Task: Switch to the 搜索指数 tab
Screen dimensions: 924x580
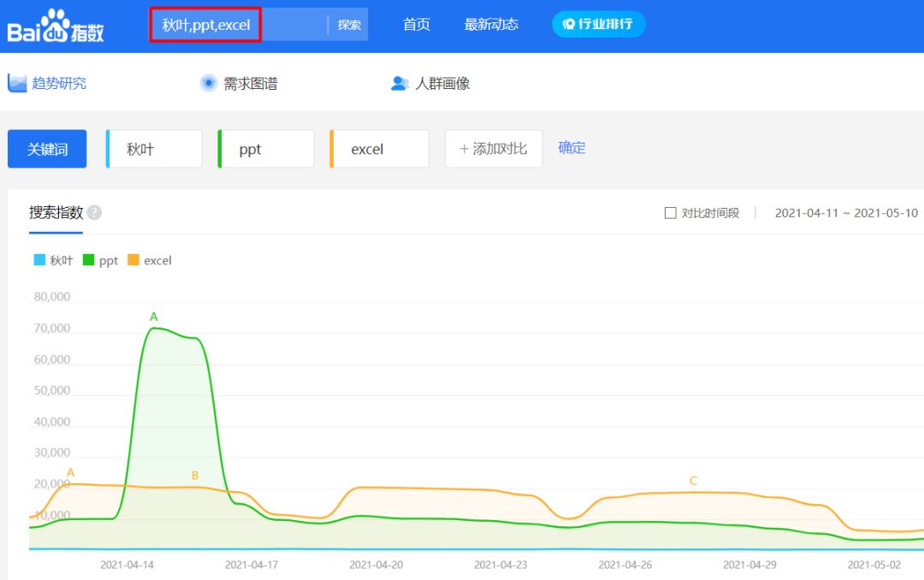Action: [x=56, y=212]
